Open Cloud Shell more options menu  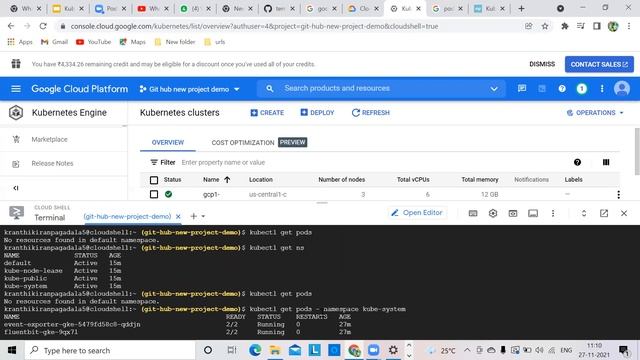tap(553, 213)
